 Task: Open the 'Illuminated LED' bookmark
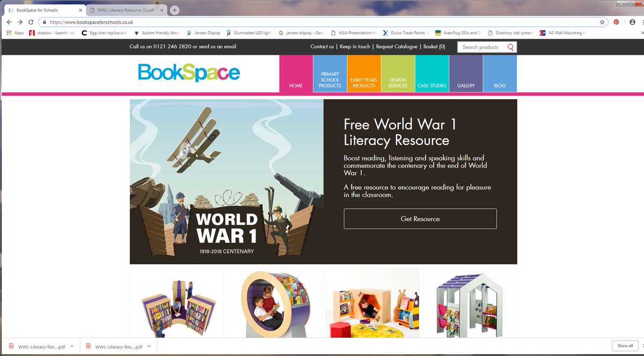pos(249,33)
